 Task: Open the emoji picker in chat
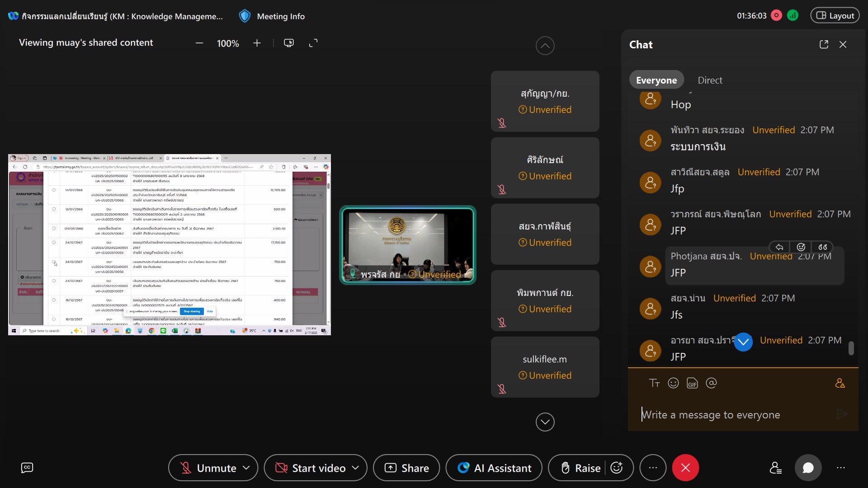(673, 383)
